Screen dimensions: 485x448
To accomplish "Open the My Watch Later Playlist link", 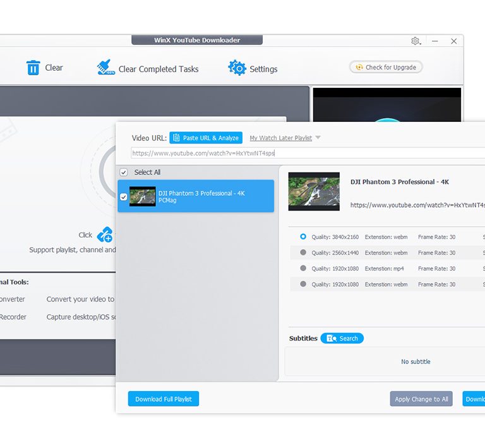I will click(281, 138).
